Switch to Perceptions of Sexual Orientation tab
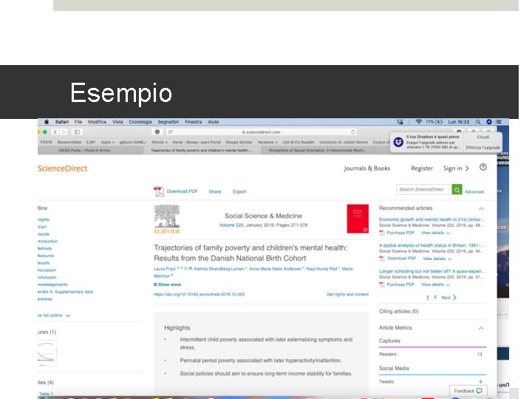 click(317, 150)
